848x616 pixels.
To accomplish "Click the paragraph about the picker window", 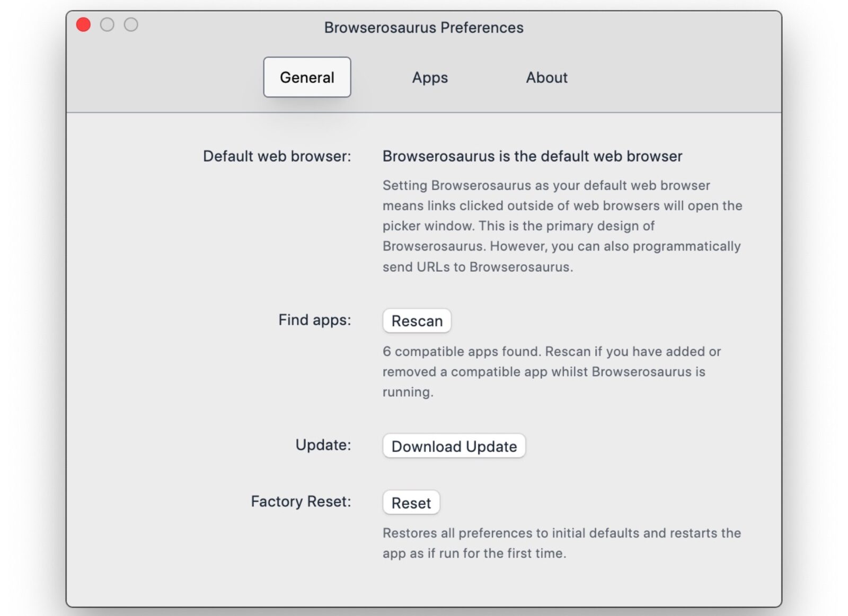I will click(x=562, y=226).
